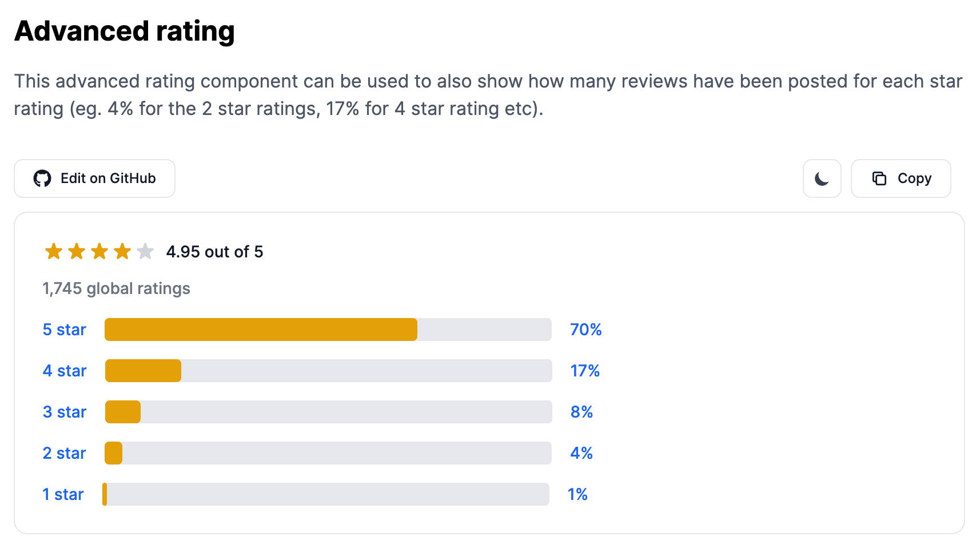Select the first orange rating star
Image resolution: width=980 pixels, height=548 pixels.
tap(53, 251)
